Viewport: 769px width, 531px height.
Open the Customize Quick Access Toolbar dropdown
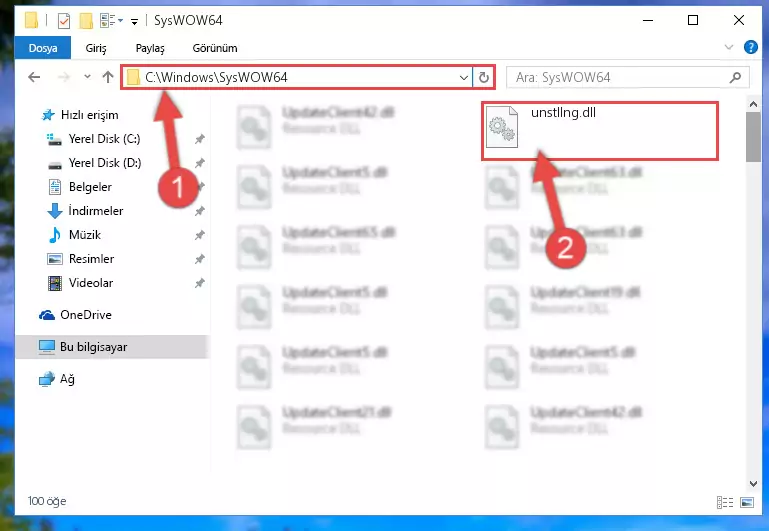coord(134,21)
